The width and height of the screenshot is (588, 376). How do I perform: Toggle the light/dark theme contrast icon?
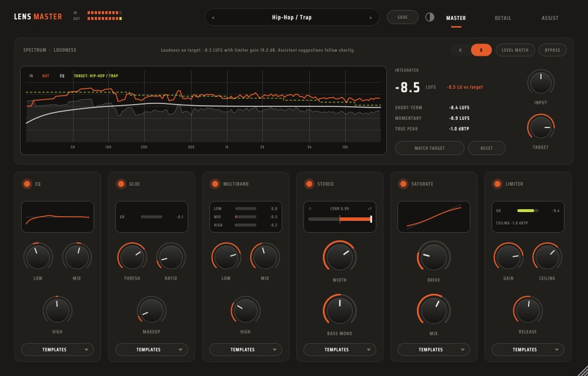click(x=429, y=17)
